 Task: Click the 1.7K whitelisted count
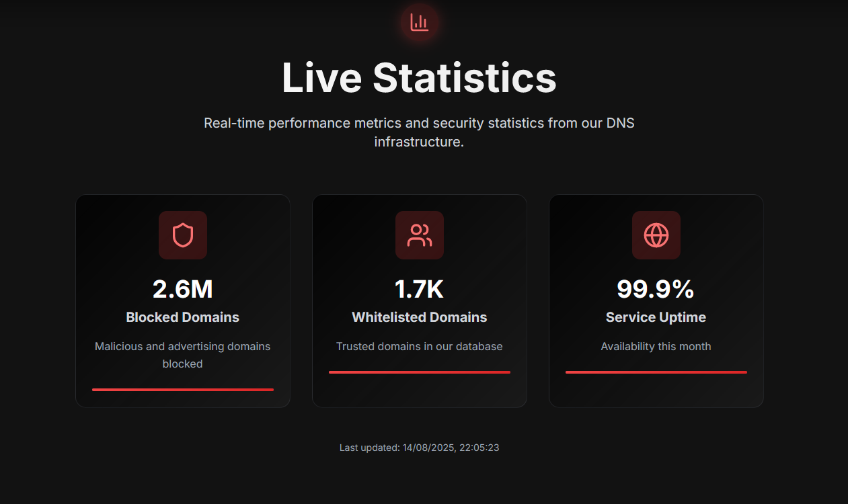coord(420,289)
